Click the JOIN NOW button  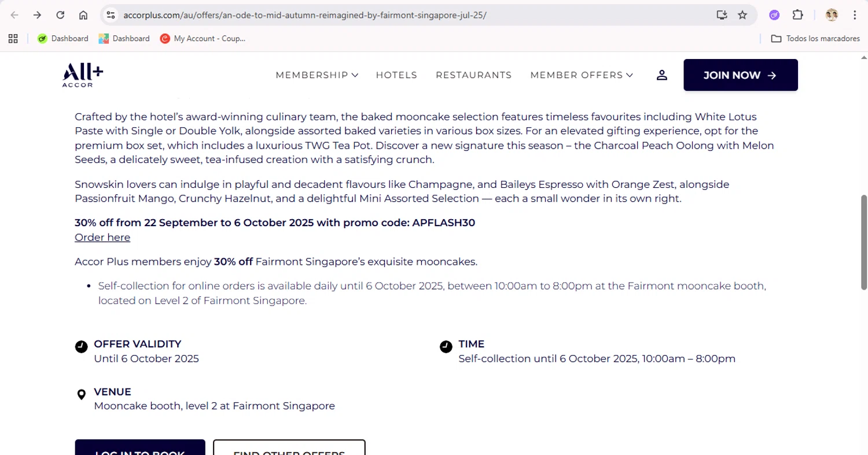coord(741,75)
